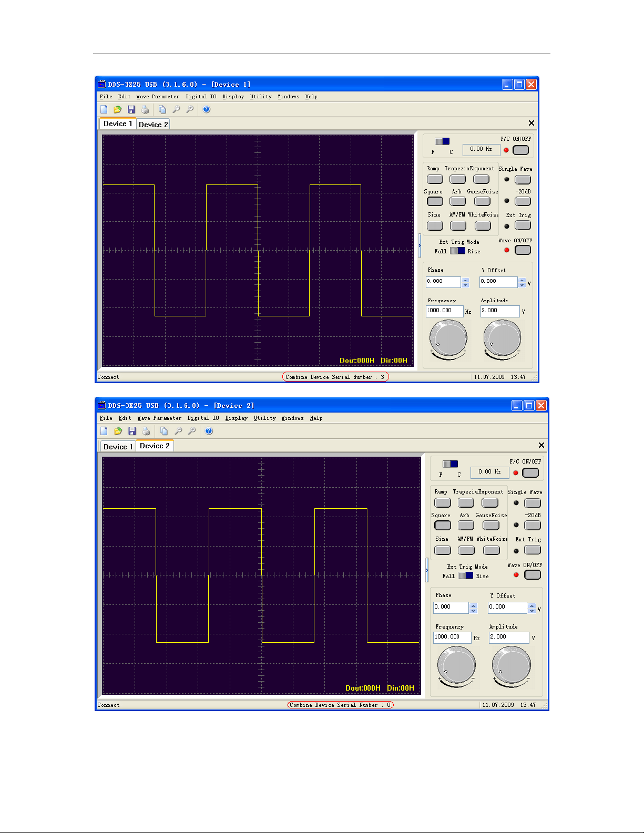
Task: Click Y Offset input field in Device 1 window
Action: click(498, 282)
